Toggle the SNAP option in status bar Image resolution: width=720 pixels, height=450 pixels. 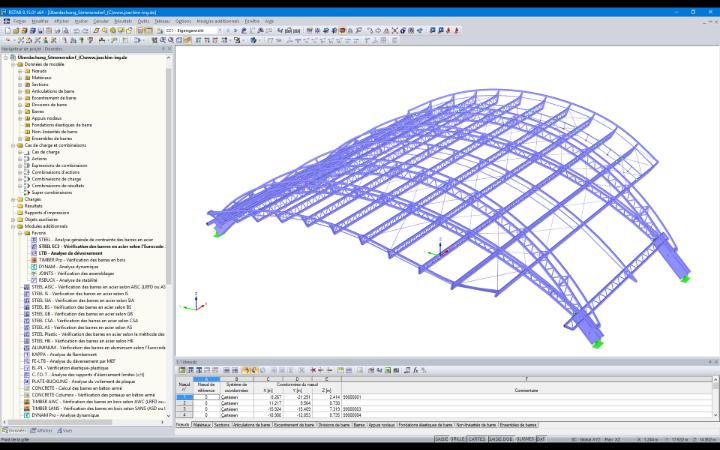tap(443, 439)
